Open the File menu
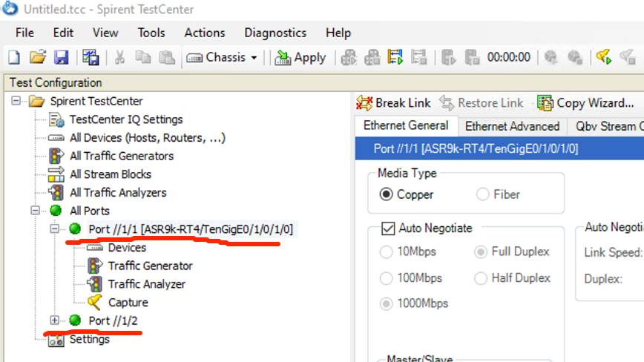Screen dimensions: 644x362 point(24,33)
